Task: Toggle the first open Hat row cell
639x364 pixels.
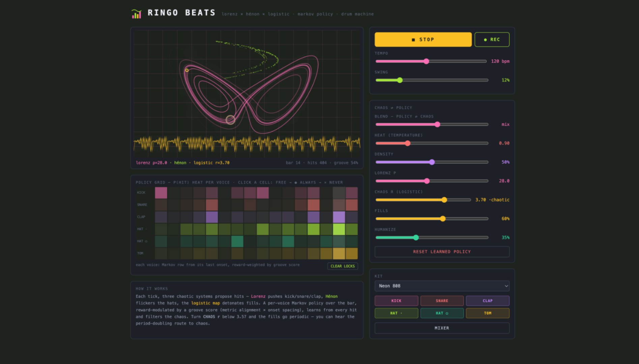Action: point(161,241)
